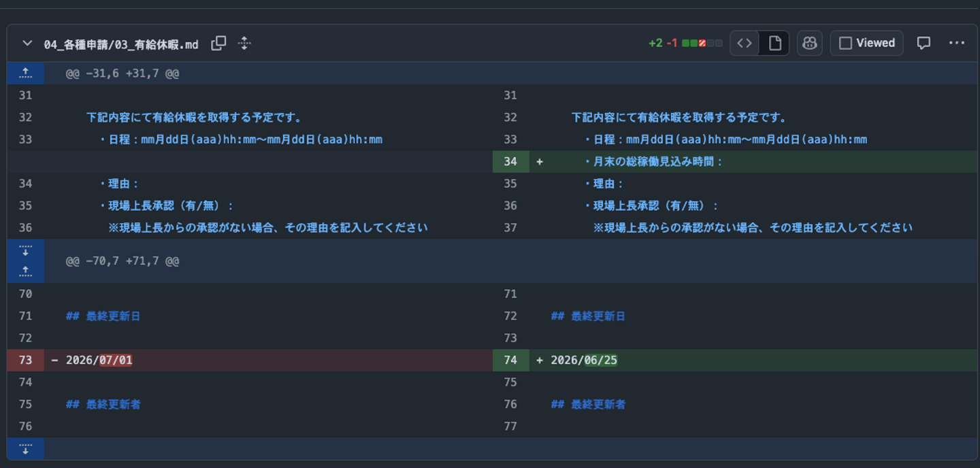
Task: Expand up in the @@ -70,7 +71,7 @@ row
Action: coord(25,272)
